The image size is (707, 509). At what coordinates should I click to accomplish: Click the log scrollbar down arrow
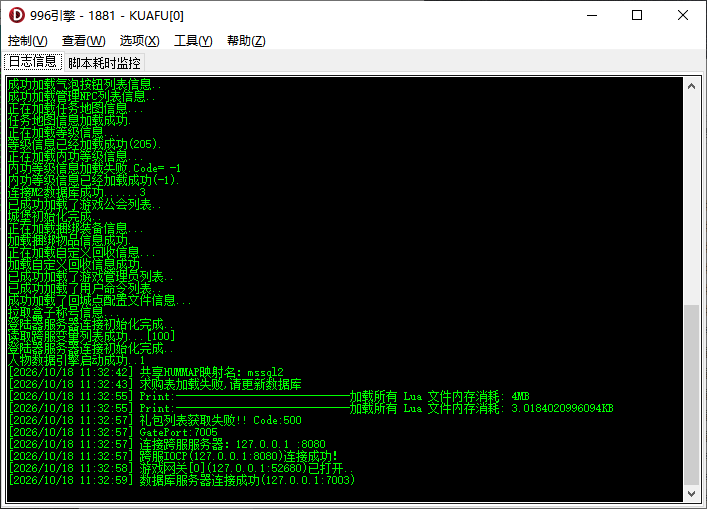click(691, 494)
